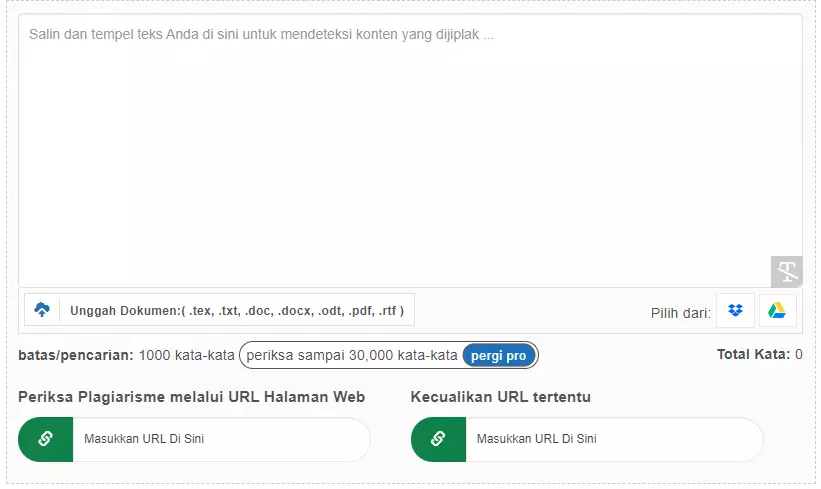Click URL field for excluding a specific URL
821x489 pixels.
click(612, 439)
